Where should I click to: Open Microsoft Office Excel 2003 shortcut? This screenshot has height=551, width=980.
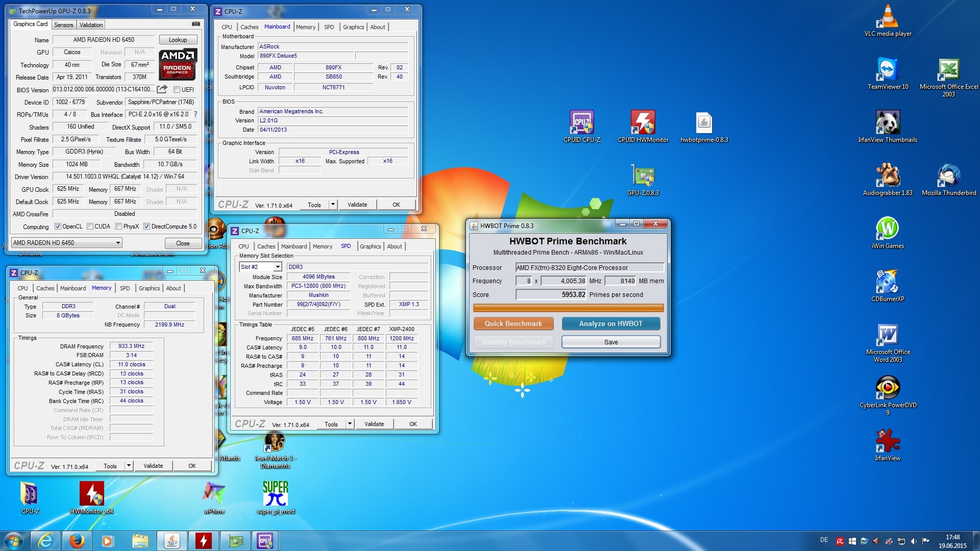tap(949, 77)
